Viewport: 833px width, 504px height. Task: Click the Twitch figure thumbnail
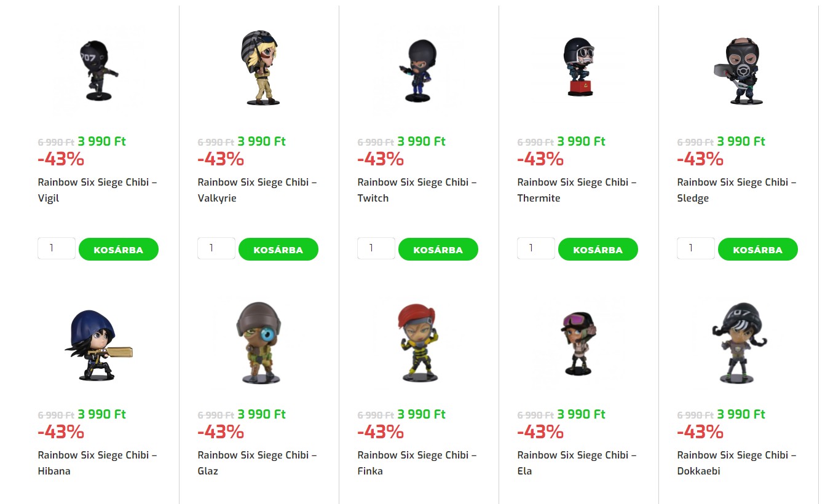tap(418, 69)
